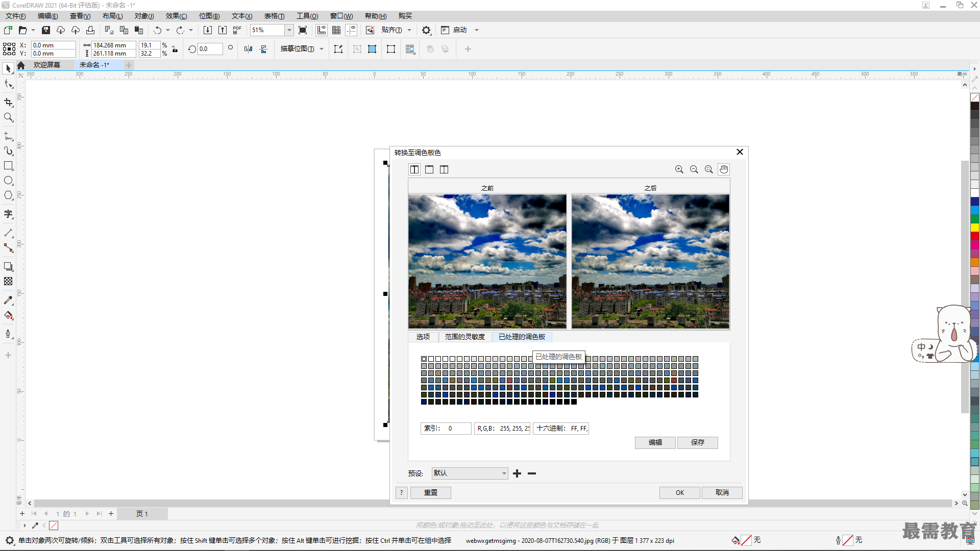Expand the 启动 launcher dropdown arrow
This screenshot has height=551, width=980.
tap(477, 30)
